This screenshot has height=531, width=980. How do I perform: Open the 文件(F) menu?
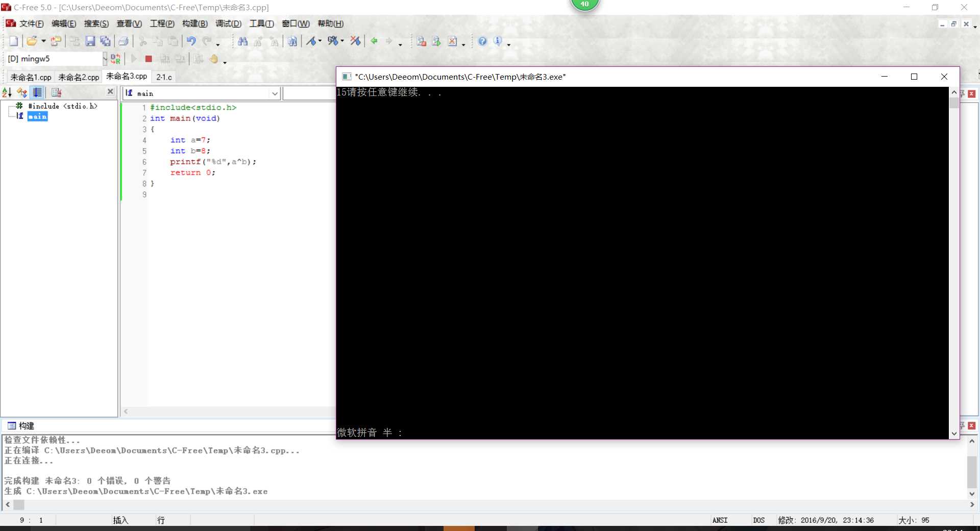(31, 23)
